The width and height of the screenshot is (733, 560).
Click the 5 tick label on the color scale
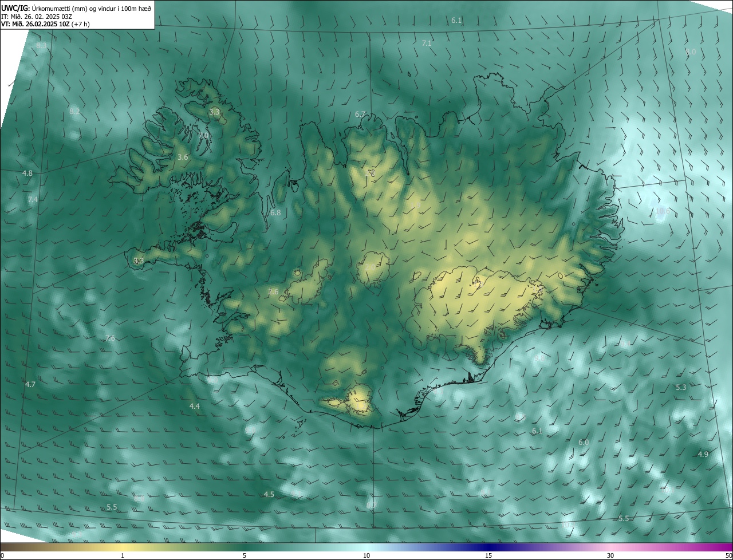245,555
